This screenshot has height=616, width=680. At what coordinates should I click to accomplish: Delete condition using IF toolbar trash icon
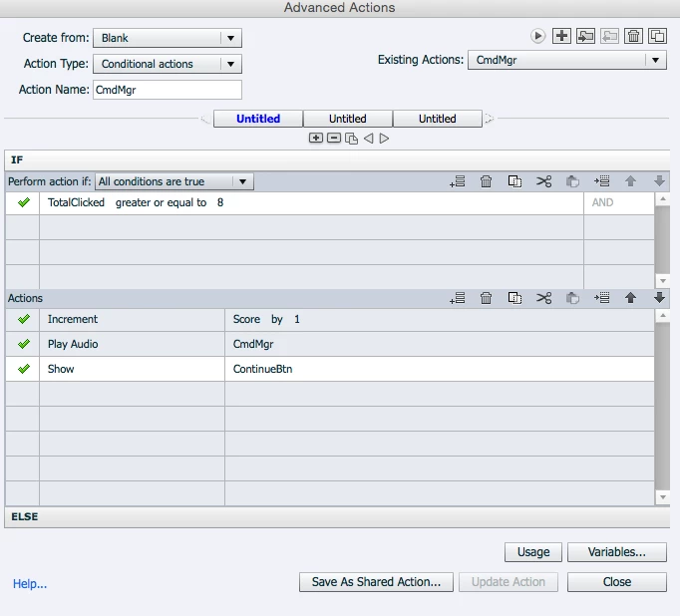tap(487, 181)
